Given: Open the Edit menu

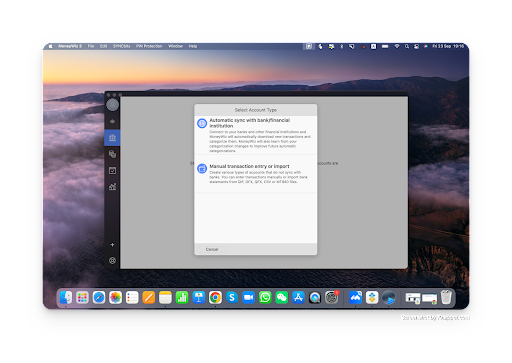Looking at the screenshot, I should (x=104, y=46).
